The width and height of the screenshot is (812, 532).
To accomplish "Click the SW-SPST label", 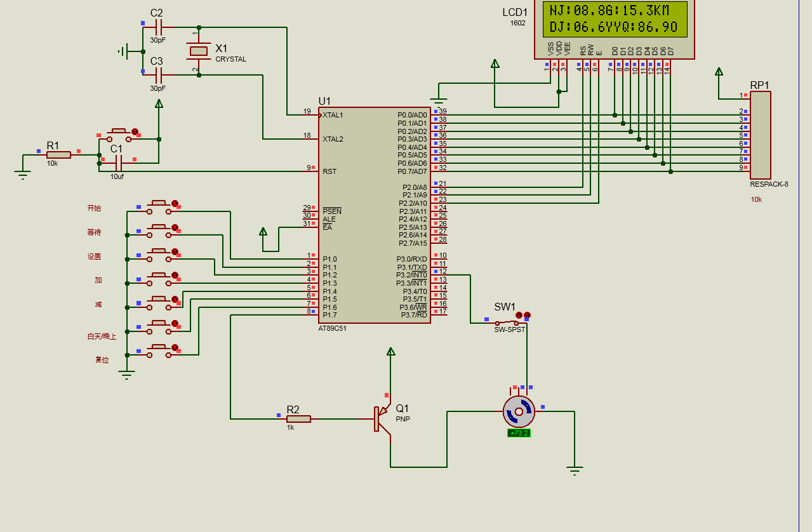I will pos(510,330).
